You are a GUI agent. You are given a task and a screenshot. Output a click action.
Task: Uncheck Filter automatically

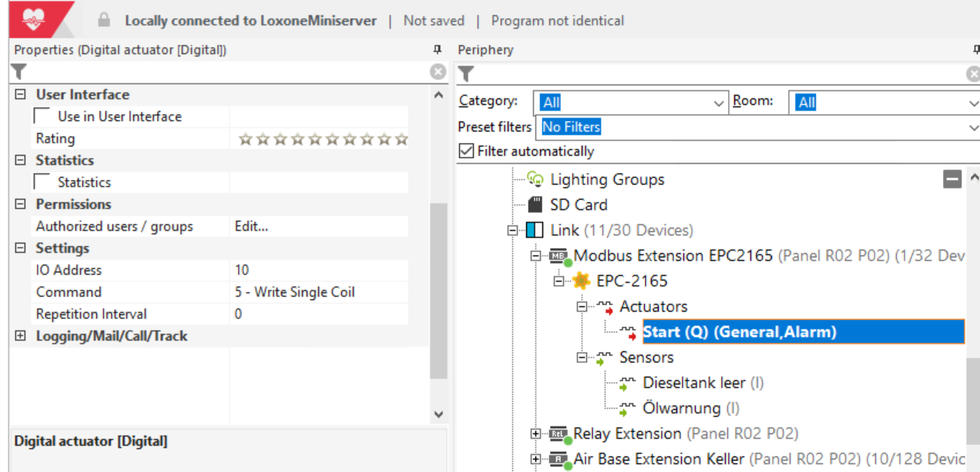tap(466, 151)
